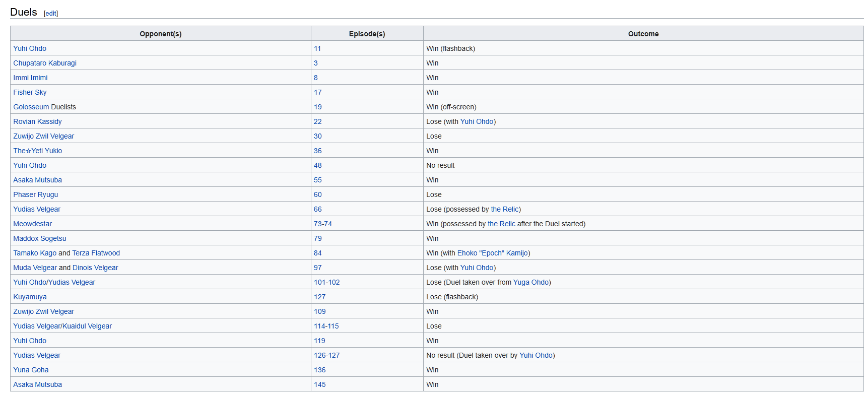
Task: Go to The☆Yeti Yukio page
Action: 38,151
